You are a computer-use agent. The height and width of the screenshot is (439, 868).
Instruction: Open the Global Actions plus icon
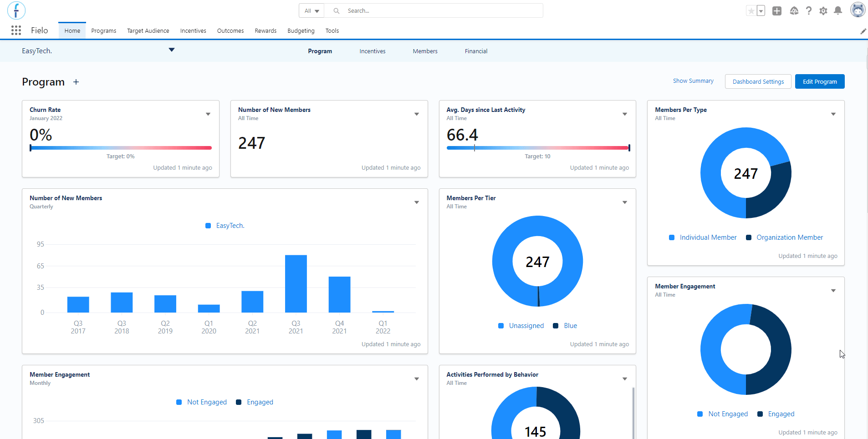coord(777,11)
